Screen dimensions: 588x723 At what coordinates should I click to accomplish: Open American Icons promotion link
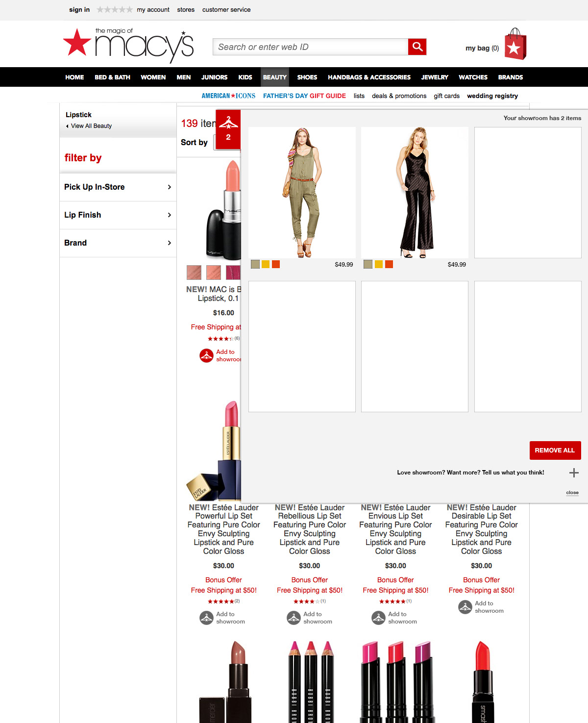228,96
